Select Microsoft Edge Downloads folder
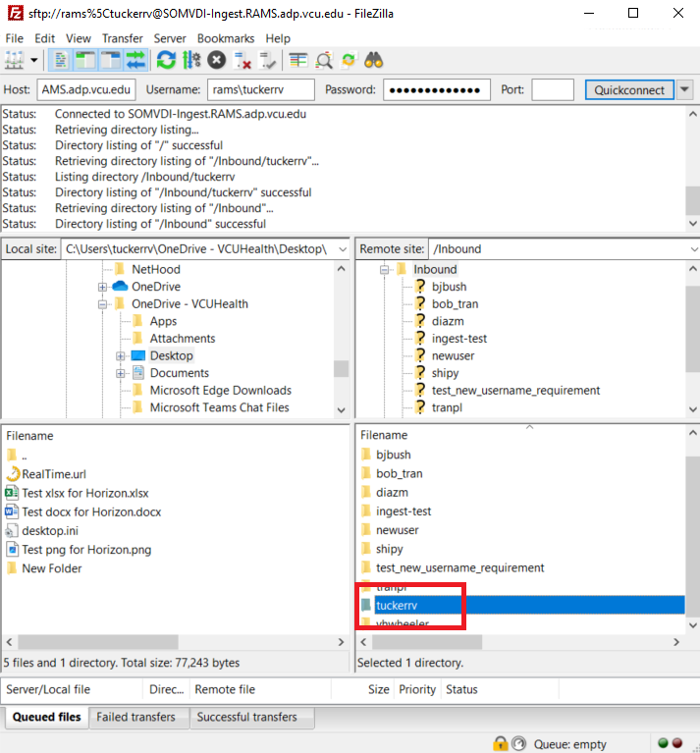The height and width of the screenshot is (753, 700). (220, 391)
